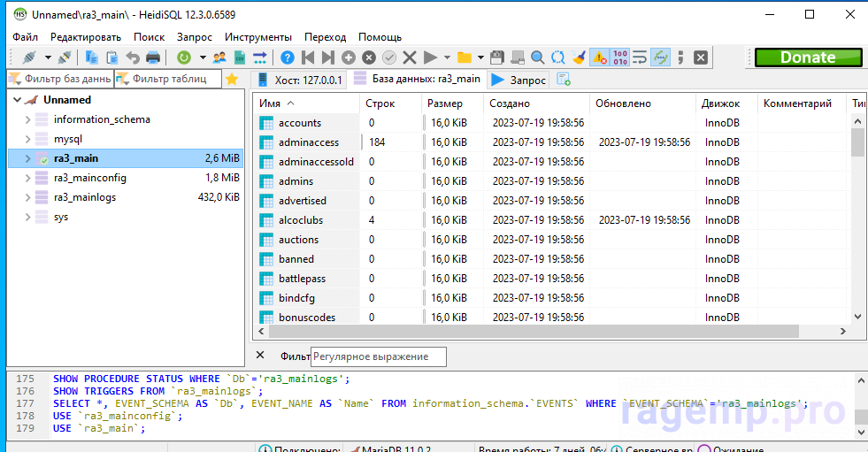Image resolution: width=868 pixels, height=452 pixels.
Task: Click the delete row circle-x icon
Action: (x=369, y=57)
